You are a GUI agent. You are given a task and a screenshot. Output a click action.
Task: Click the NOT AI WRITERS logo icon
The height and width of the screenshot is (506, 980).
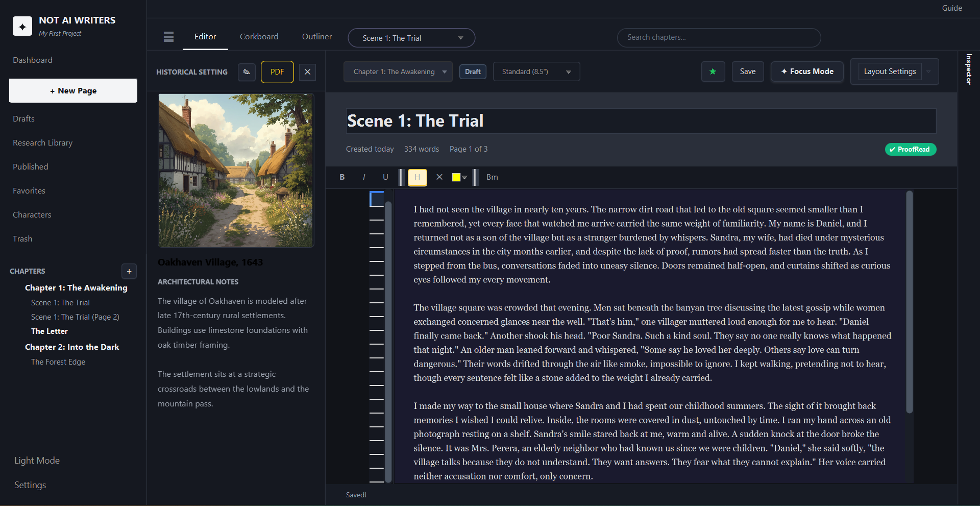(x=22, y=26)
